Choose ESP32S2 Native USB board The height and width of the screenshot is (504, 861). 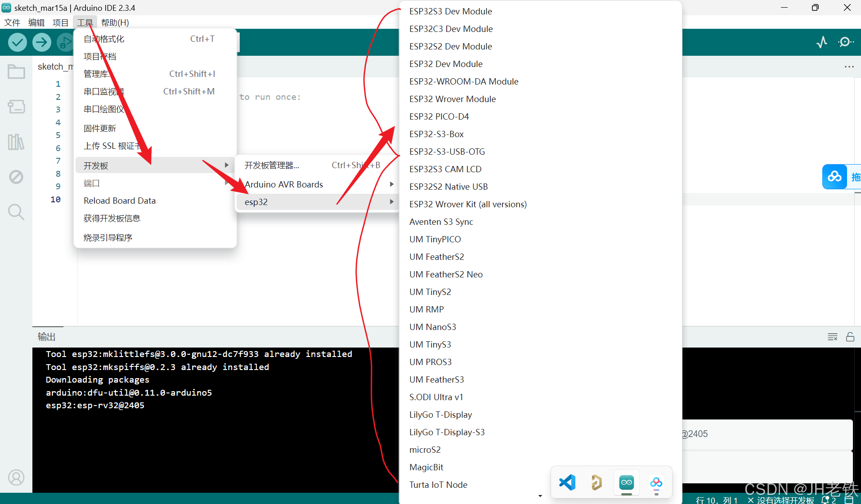click(x=541, y=187)
